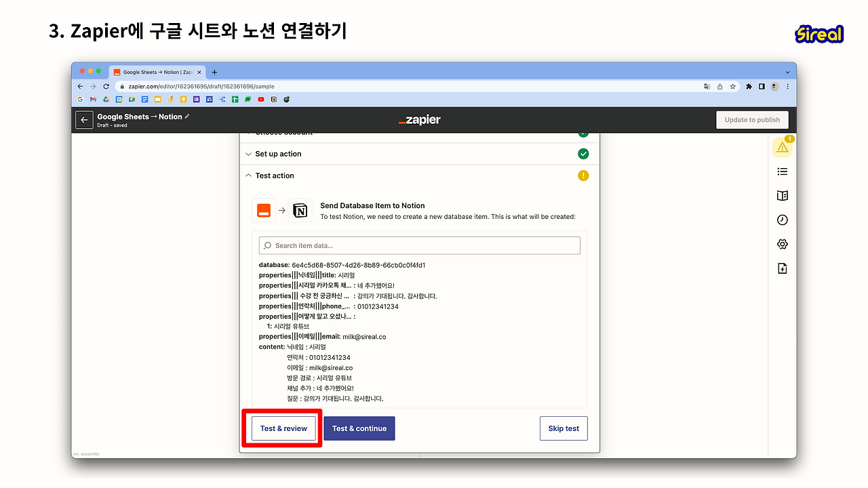Image resolution: width=868 pixels, height=488 pixels.
Task: Click the Notion app icon in the test panel
Action: pos(300,211)
